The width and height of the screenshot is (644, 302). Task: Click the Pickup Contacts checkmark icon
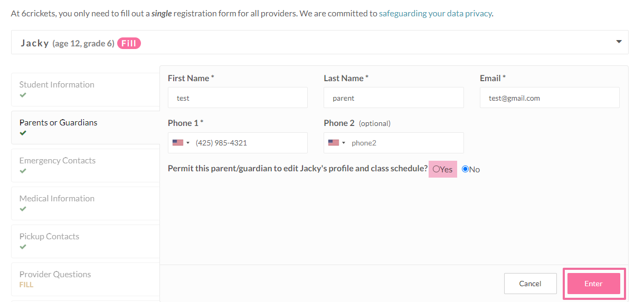[23, 247]
